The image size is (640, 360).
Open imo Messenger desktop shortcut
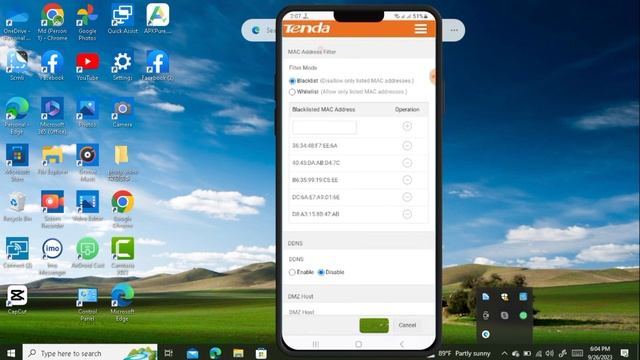[x=52, y=256]
